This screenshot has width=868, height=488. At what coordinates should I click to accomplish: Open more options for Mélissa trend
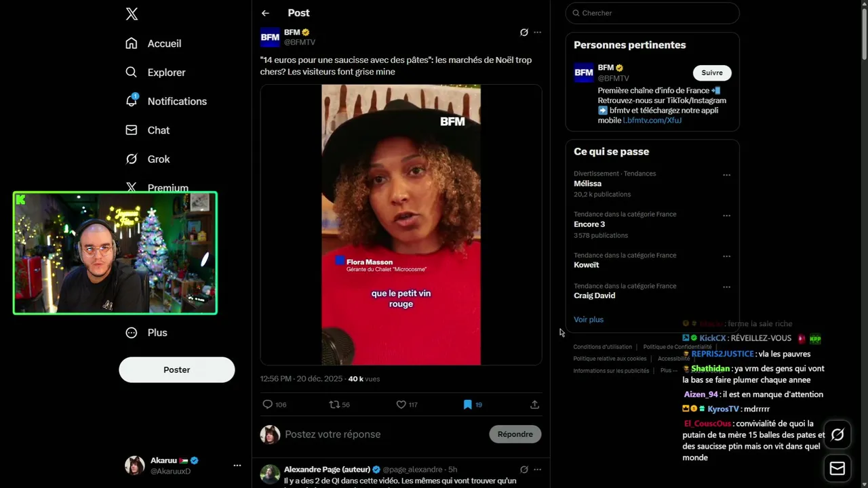[x=726, y=175]
